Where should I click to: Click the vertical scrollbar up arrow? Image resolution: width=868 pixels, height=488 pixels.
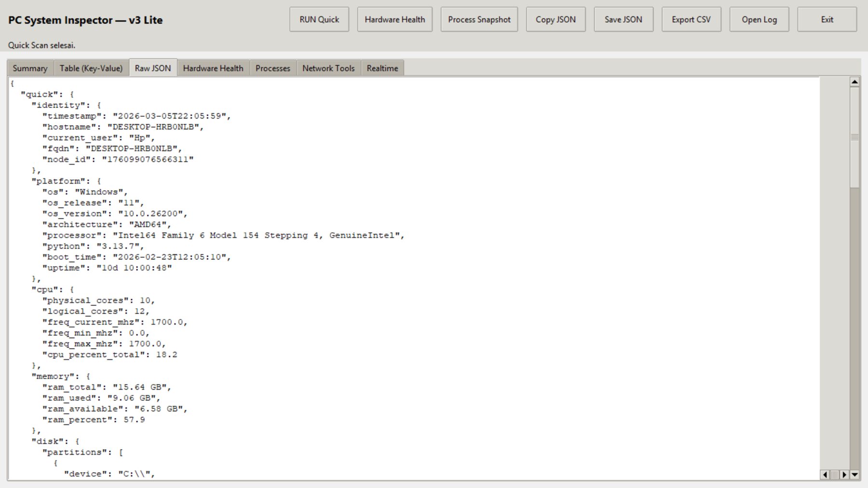[854, 82]
